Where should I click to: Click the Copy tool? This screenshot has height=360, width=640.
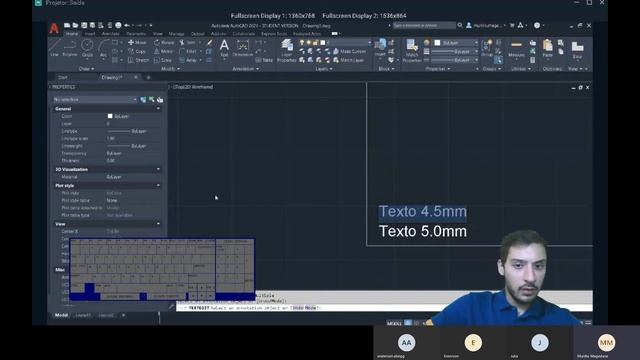tap(137, 51)
